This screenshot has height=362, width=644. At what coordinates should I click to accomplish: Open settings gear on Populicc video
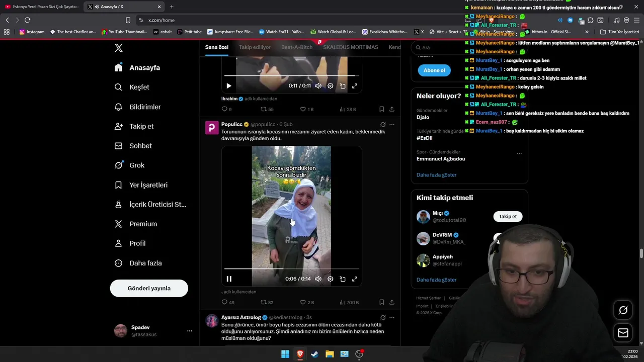331,279
